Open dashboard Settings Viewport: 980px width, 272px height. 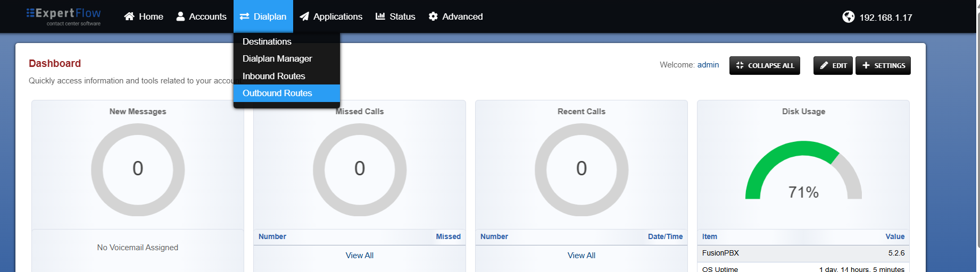click(x=883, y=65)
